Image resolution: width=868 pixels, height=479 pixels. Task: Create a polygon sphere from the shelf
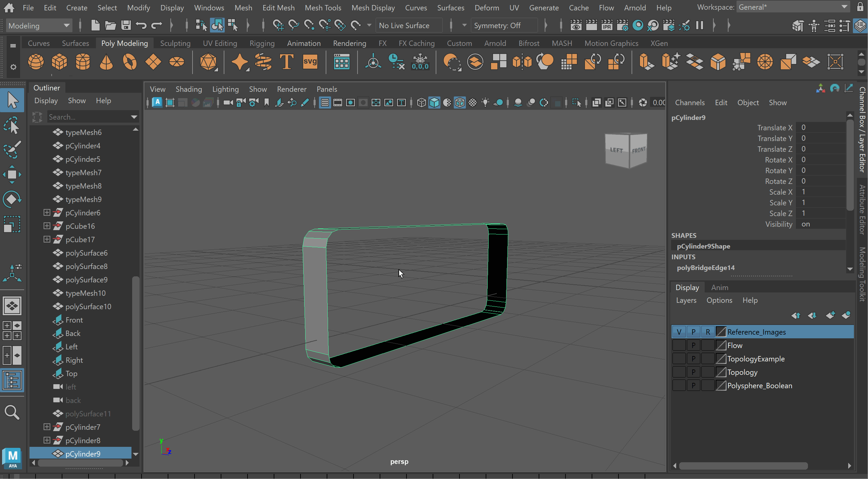pyautogui.click(x=36, y=62)
